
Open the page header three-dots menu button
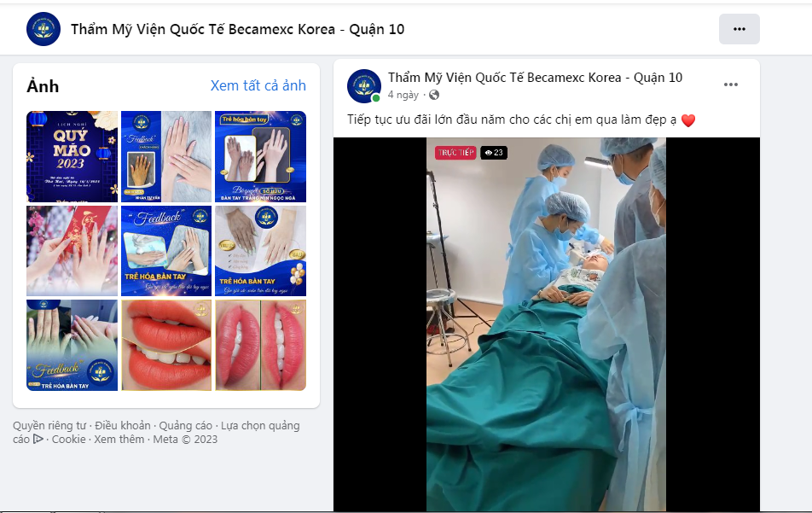click(739, 29)
